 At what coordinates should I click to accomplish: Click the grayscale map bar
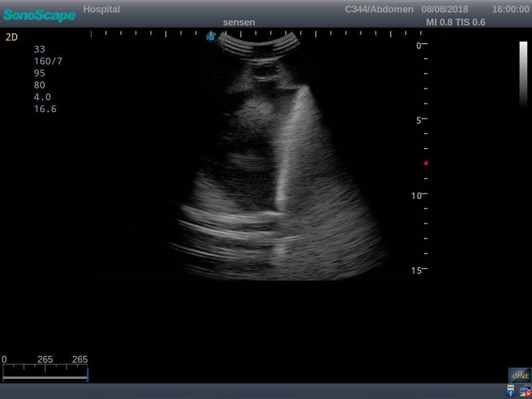click(523, 74)
